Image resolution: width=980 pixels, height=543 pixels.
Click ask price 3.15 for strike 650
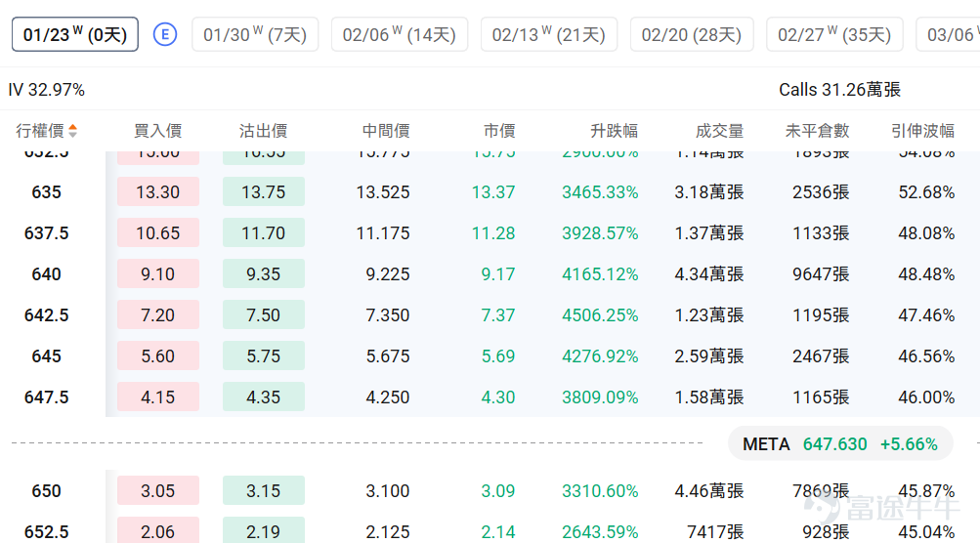pos(264,490)
